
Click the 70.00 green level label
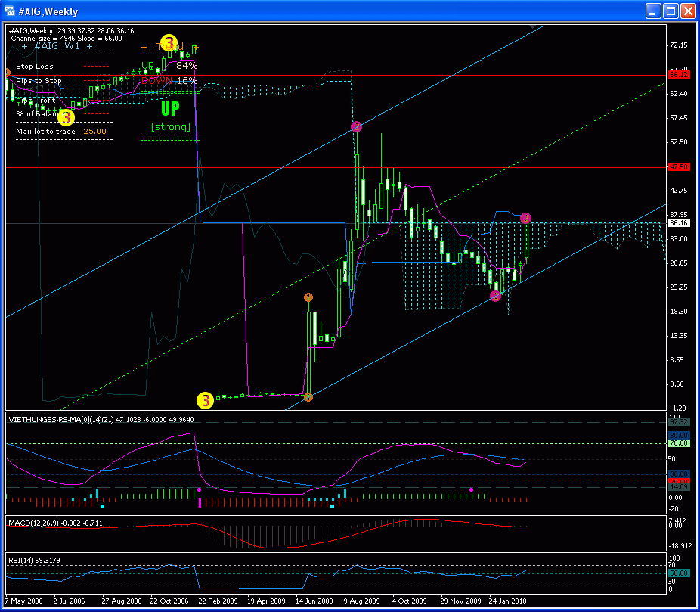[x=679, y=443]
